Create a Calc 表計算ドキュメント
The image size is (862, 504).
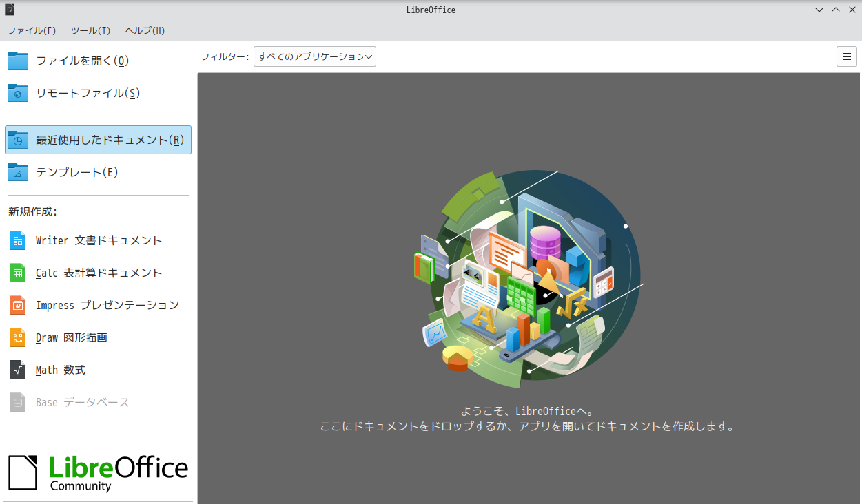[x=97, y=273]
